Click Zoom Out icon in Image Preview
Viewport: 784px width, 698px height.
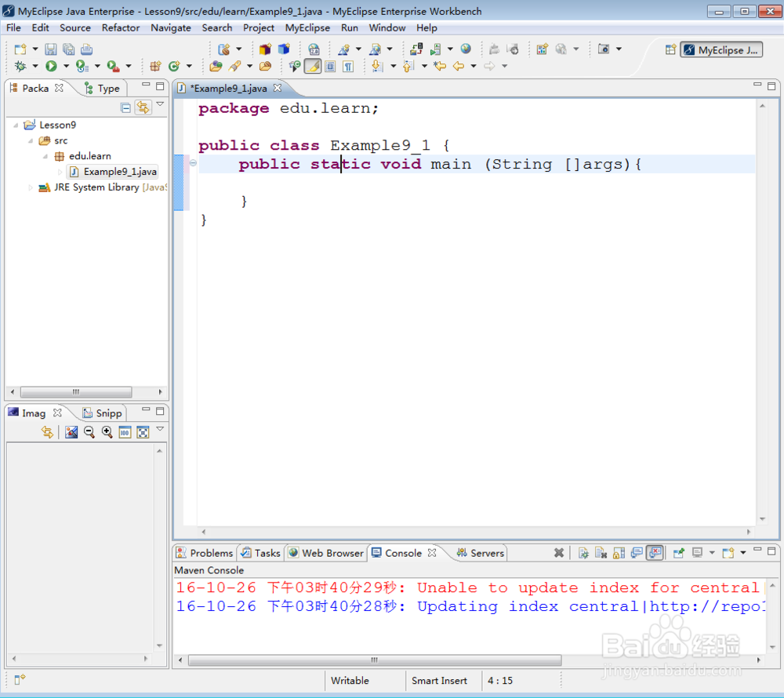(x=89, y=432)
